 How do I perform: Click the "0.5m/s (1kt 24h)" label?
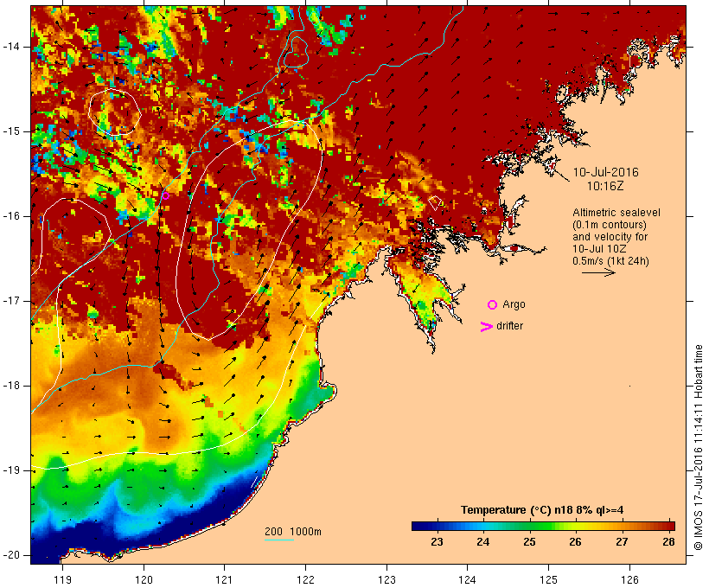[610, 261]
